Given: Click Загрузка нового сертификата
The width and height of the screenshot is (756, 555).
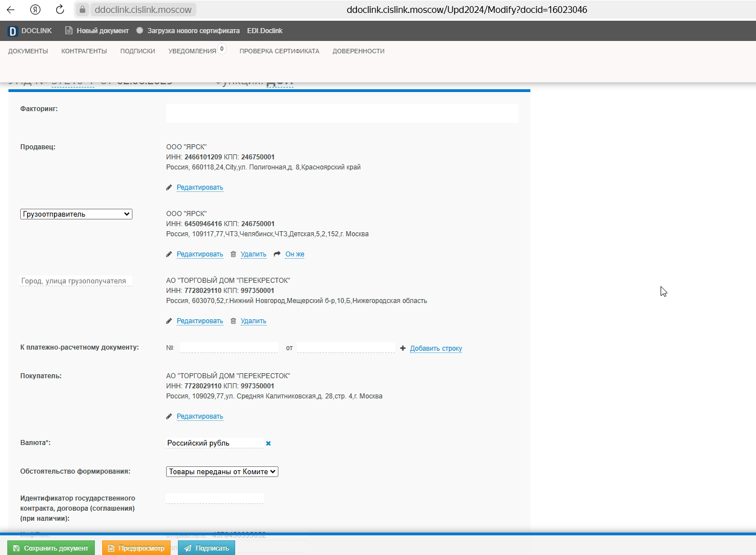Looking at the screenshot, I should pyautogui.click(x=194, y=31).
